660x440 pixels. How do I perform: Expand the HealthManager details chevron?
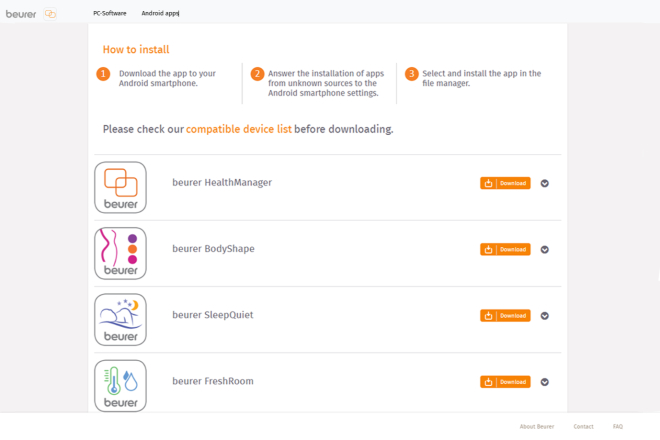pos(545,183)
